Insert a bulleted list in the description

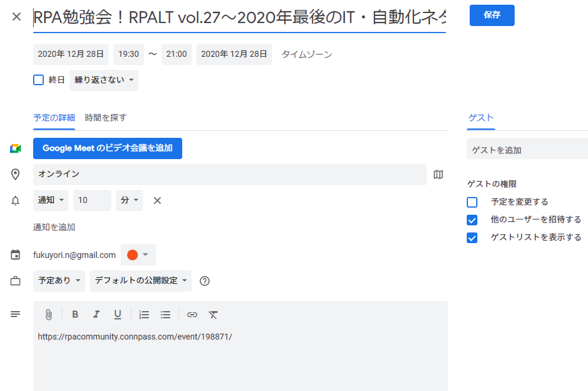click(166, 314)
